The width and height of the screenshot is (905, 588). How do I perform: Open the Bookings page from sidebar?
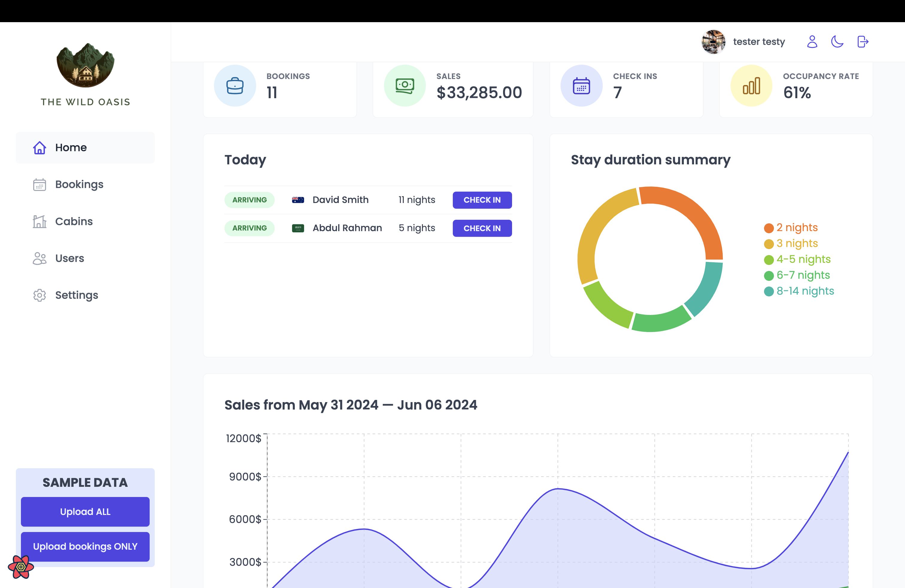coord(85,184)
